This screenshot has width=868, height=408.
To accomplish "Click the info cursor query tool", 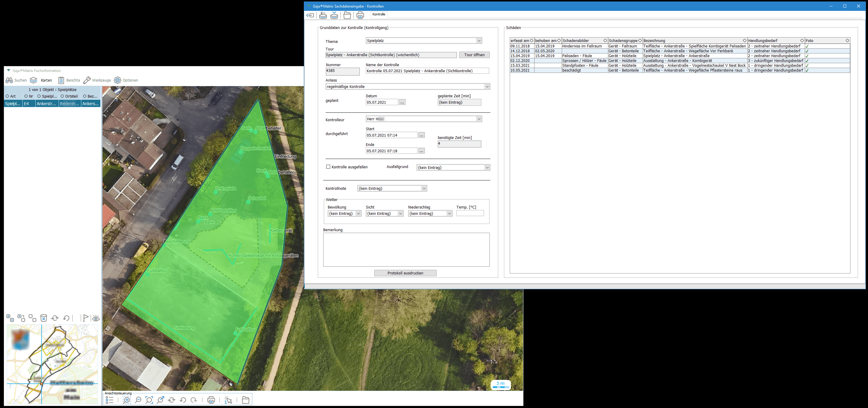I will 229,400.
